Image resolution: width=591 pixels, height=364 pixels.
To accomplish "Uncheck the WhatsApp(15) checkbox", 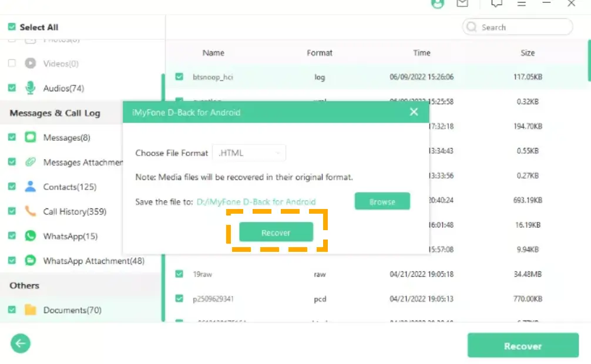I will pos(12,236).
